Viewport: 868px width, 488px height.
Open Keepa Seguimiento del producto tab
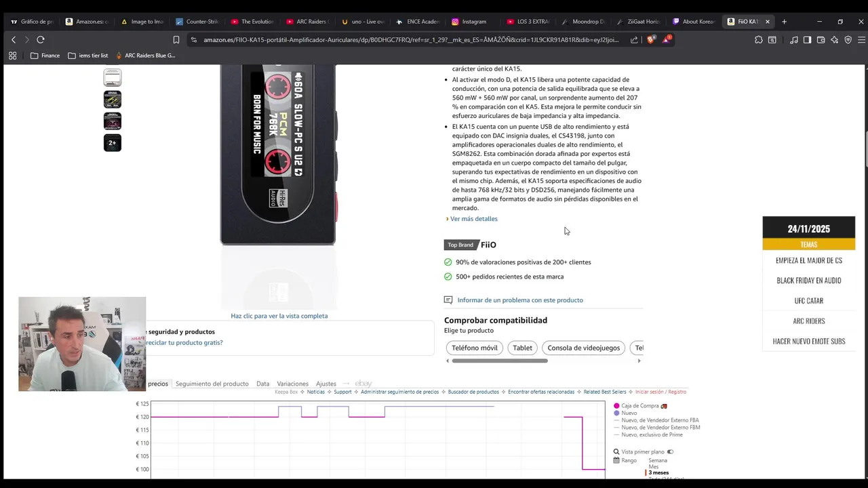point(212,384)
